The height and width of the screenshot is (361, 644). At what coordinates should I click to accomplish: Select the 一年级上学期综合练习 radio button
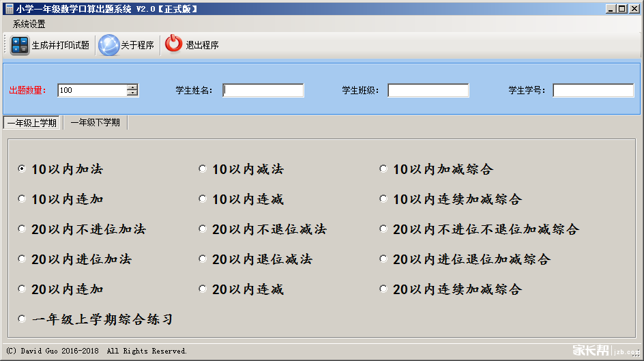(x=22, y=319)
